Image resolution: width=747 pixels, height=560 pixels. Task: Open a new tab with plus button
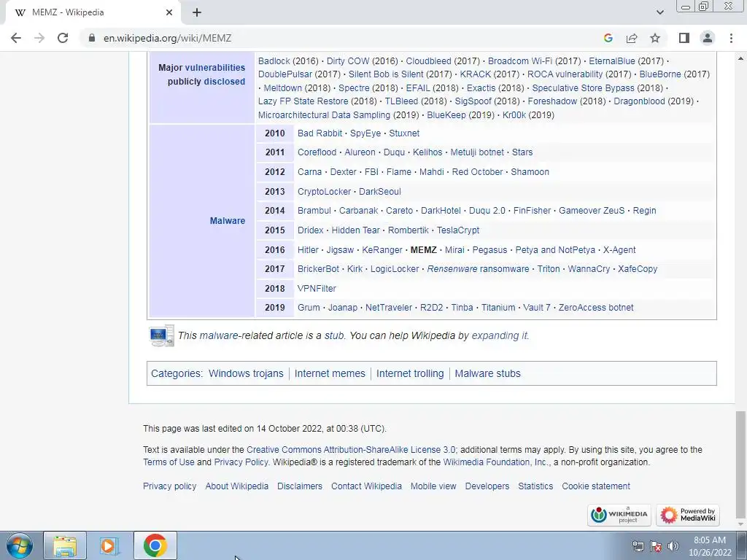[197, 12]
